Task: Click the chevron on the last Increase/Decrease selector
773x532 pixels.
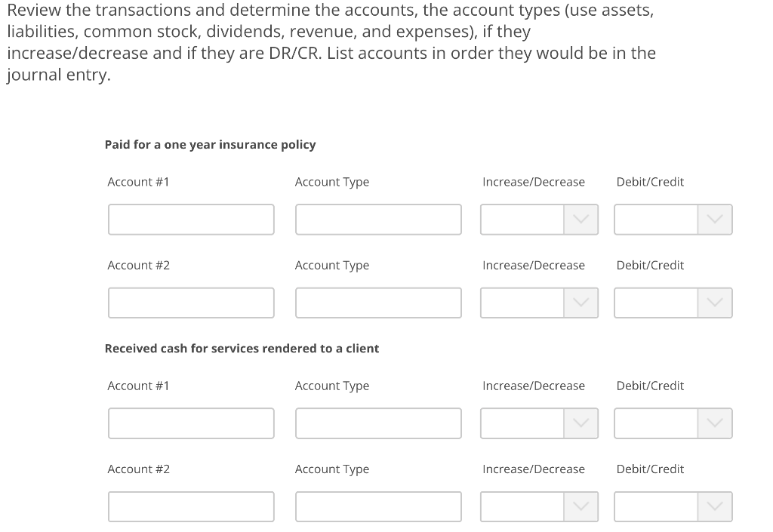Action: pos(581,506)
